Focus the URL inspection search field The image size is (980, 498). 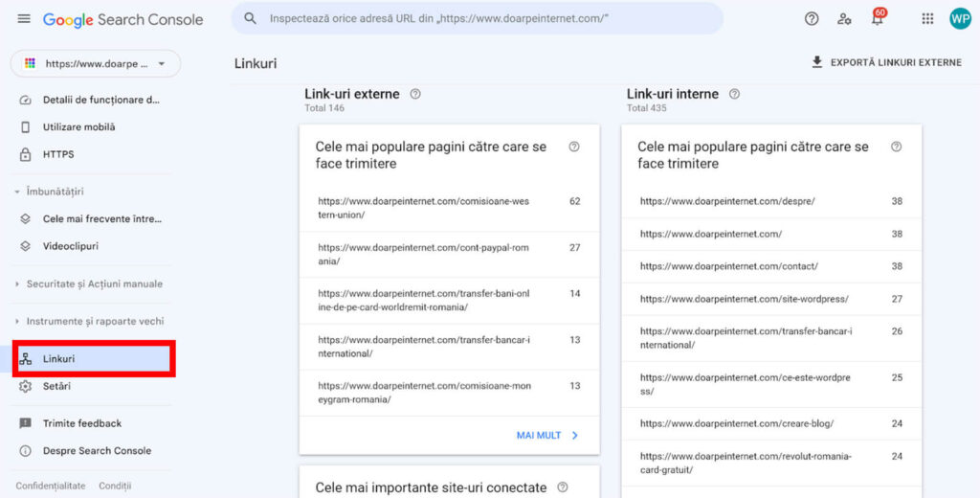[x=478, y=18]
